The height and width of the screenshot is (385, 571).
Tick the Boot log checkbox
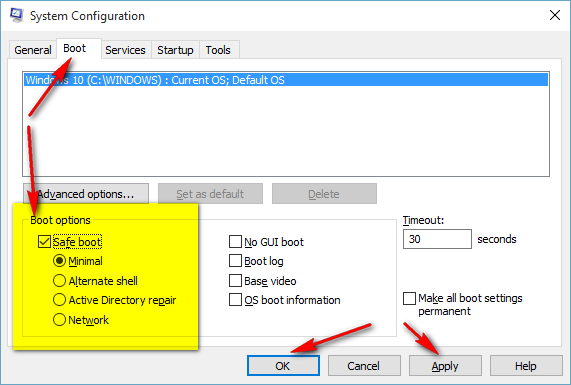(235, 261)
